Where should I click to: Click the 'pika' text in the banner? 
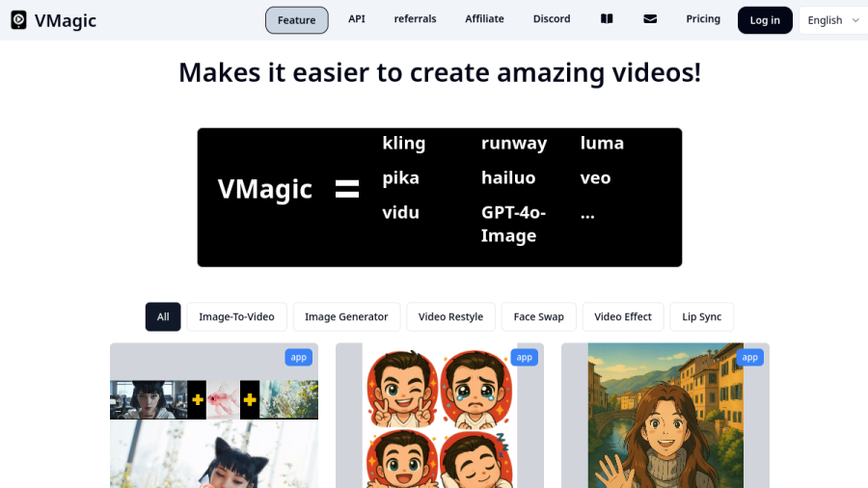(401, 178)
